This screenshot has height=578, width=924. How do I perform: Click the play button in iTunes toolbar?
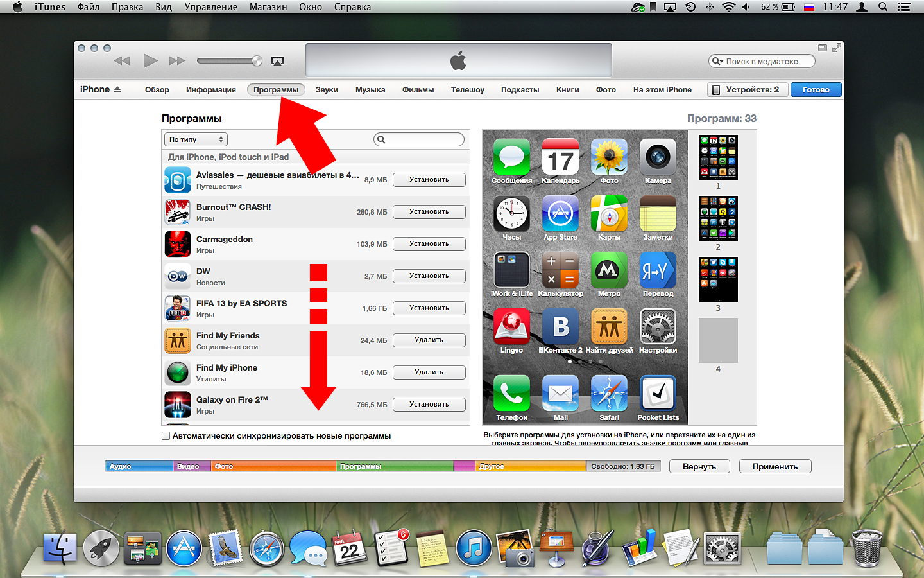click(x=150, y=61)
